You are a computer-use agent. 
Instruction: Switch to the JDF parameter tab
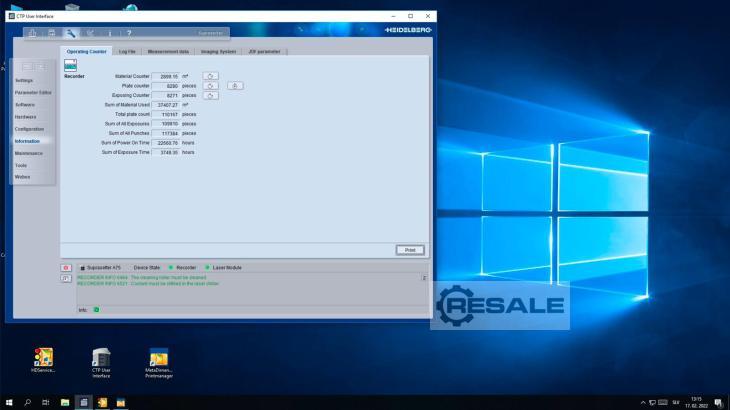(x=264, y=52)
